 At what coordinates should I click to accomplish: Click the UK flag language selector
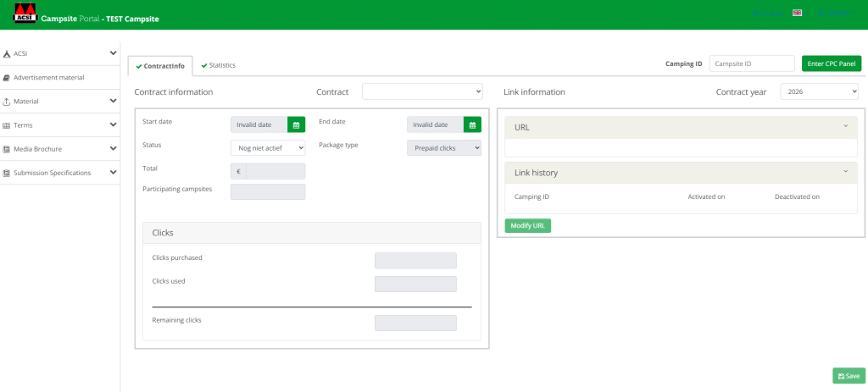(797, 13)
